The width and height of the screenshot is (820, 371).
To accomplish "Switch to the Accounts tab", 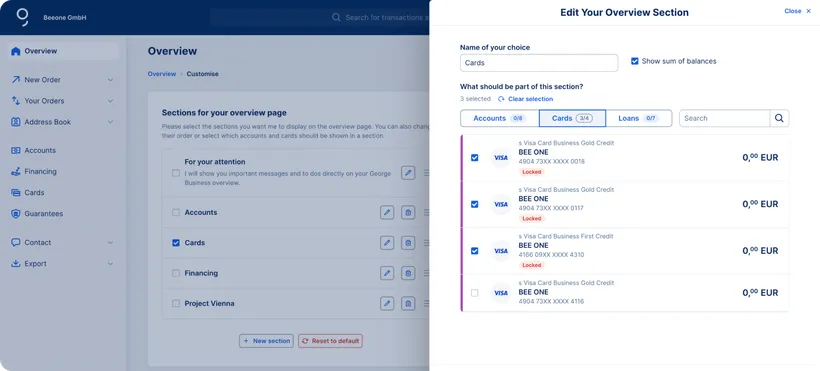I will pos(499,118).
